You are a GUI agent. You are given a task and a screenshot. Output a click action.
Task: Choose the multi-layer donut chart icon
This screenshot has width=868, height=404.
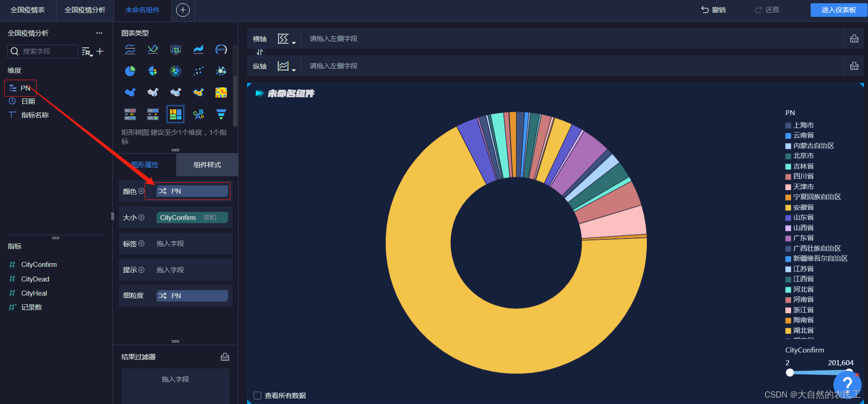[176, 71]
